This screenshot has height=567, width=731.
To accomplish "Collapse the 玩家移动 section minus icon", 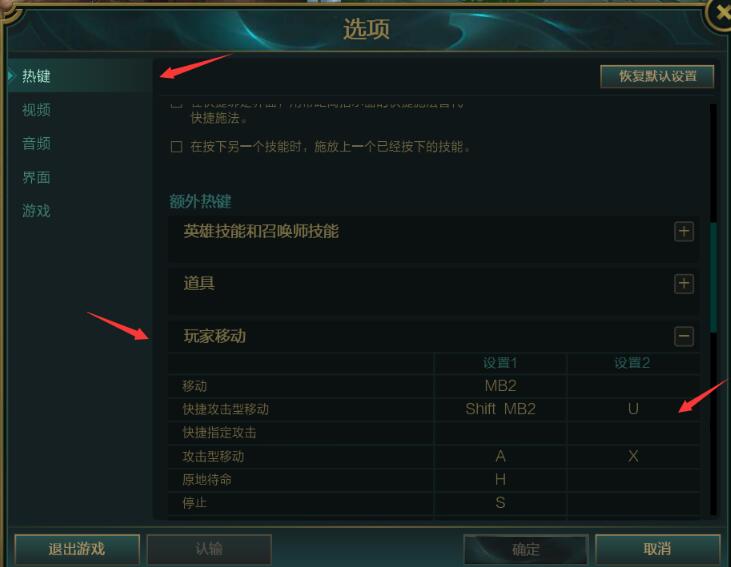I will pos(684,336).
